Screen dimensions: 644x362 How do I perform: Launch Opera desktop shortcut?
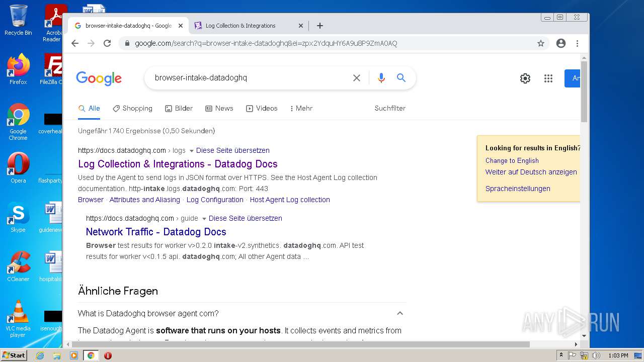(18, 168)
